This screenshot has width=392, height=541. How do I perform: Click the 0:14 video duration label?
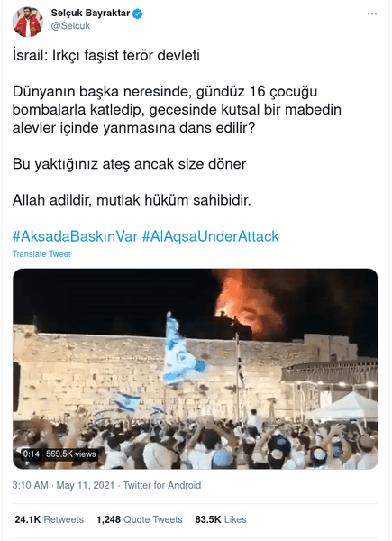(31, 454)
